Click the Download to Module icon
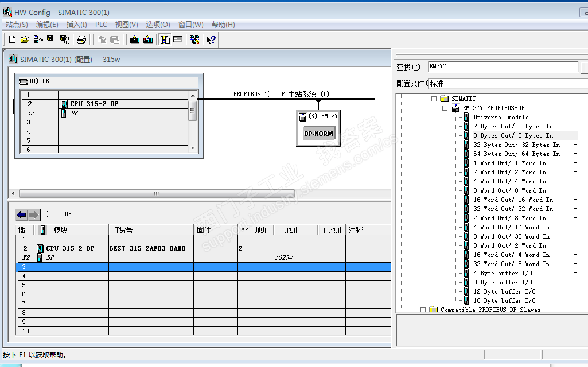 tap(135, 40)
